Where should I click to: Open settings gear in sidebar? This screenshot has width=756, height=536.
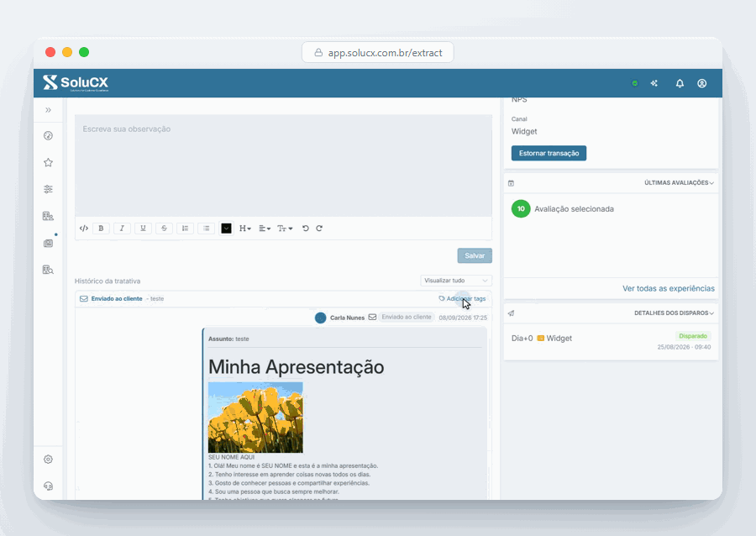point(48,460)
